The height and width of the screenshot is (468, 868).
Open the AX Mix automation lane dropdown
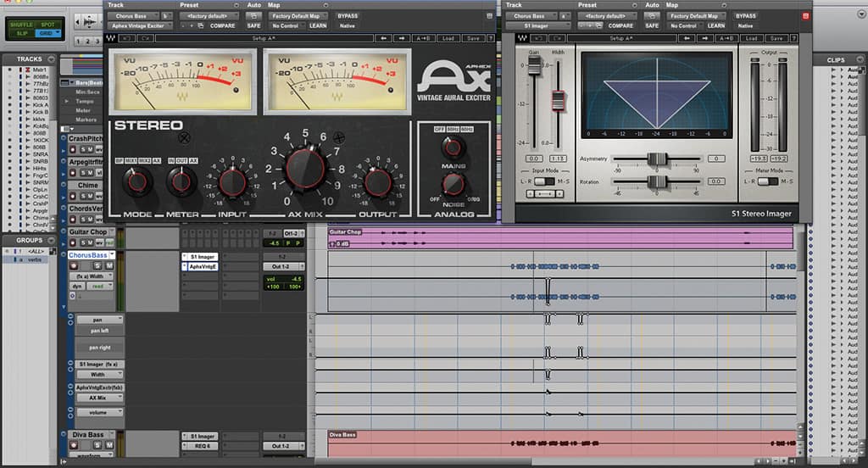coord(100,398)
